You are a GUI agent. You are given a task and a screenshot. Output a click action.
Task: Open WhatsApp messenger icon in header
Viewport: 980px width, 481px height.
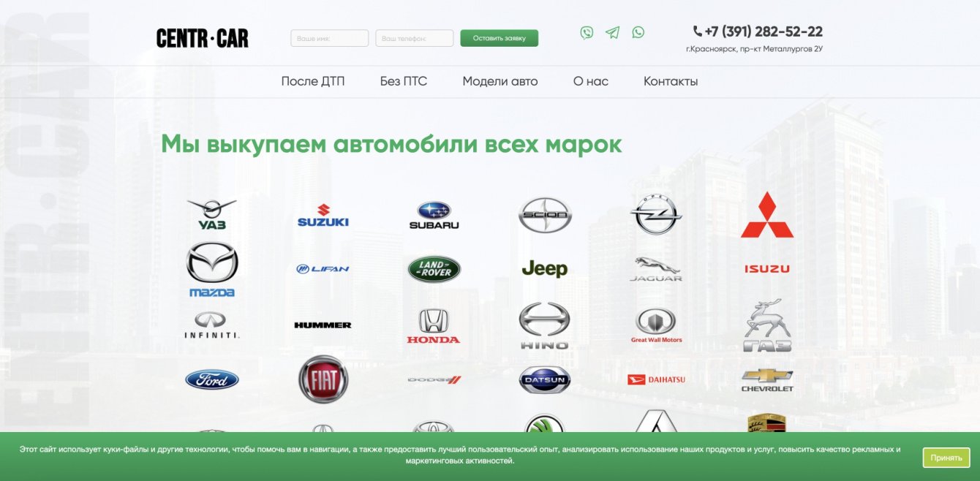[x=638, y=32]
